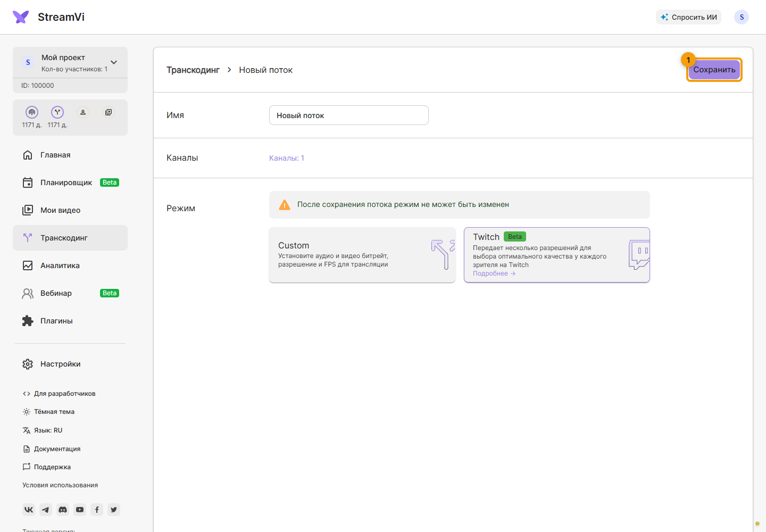
Task: Open the YouTube social link
Action: (x=80, y=510)
